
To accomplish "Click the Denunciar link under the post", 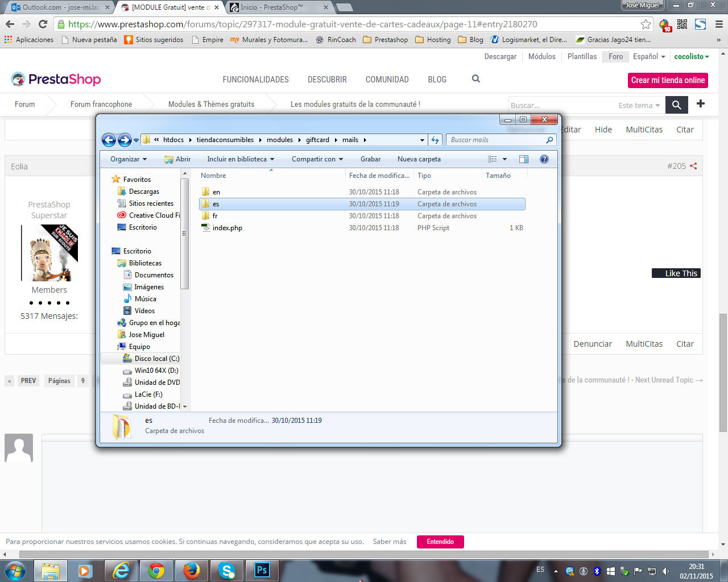I will [x=593, y=344].
